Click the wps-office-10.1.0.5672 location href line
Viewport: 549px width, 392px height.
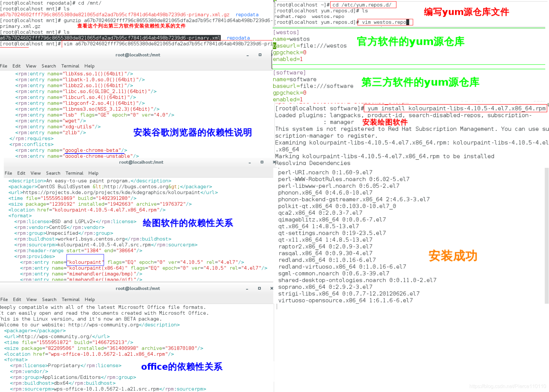[x=89, y=354]
